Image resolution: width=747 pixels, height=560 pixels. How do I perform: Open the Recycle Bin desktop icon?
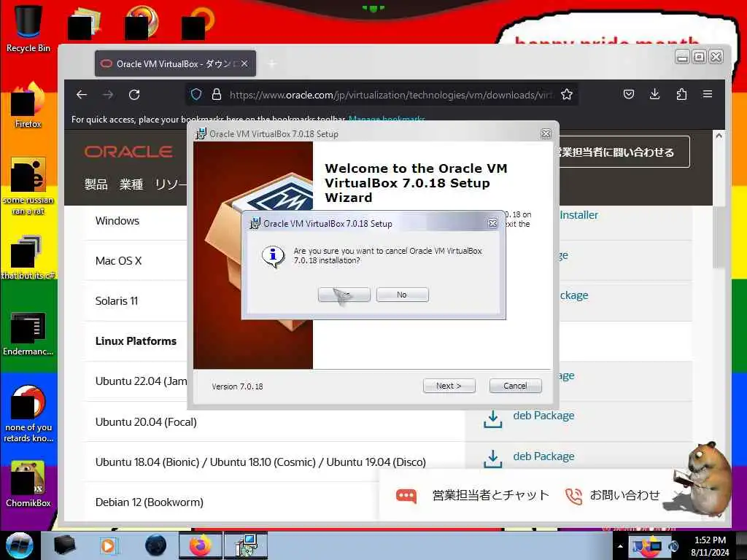(x=28, y=28)
